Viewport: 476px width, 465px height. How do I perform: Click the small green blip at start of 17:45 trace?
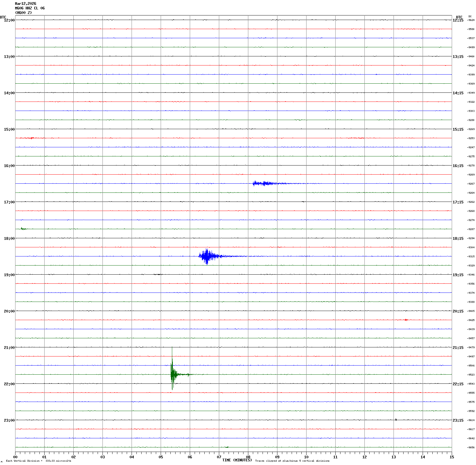pos(23,229)
